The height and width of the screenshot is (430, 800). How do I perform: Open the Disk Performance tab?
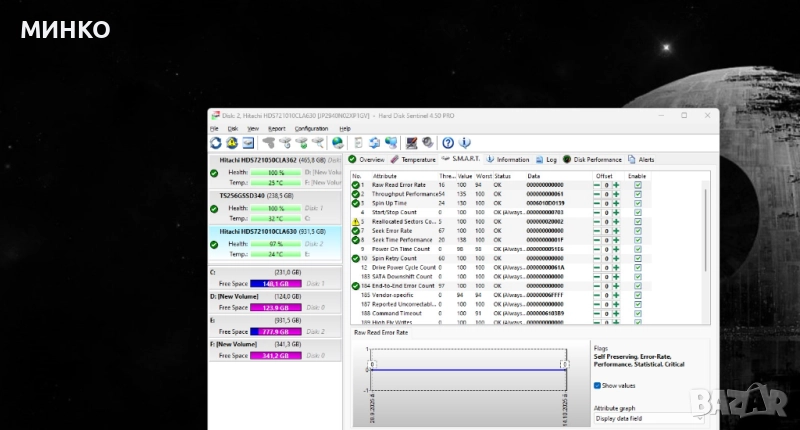[595, 159]
